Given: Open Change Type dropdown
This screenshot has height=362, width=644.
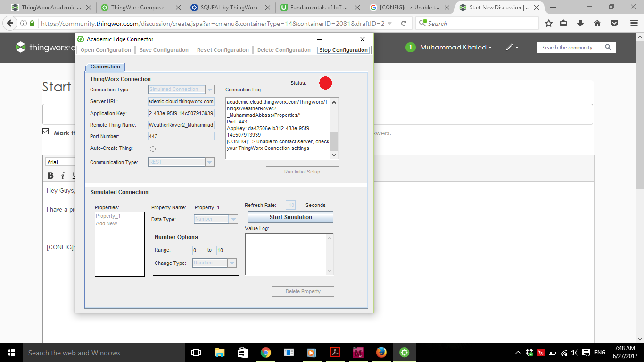Looking at the screenshot, I should click(x=232, y=263).
